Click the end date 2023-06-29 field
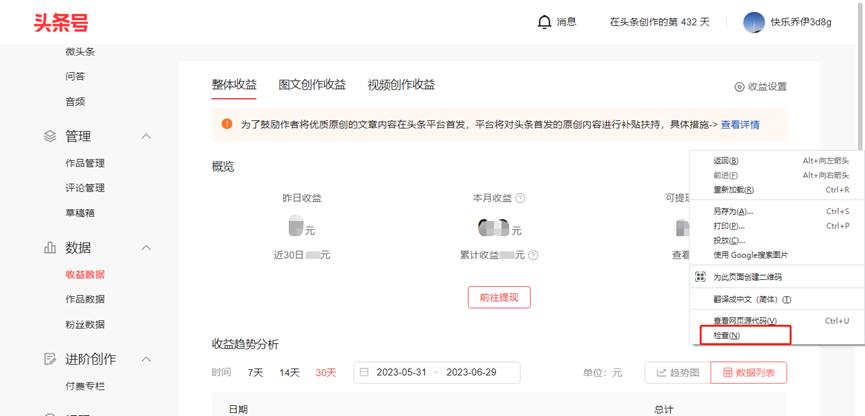865x416 pixels. [x=471, y=372]
